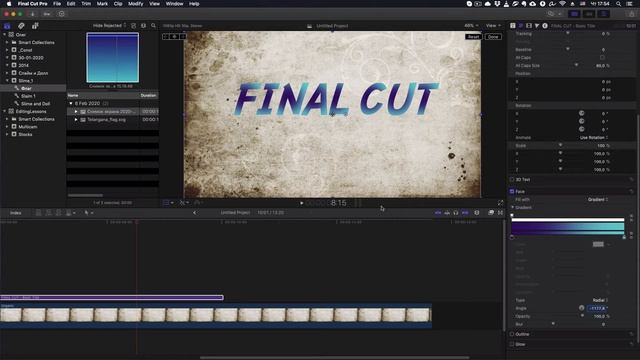Open the Fill with Gradient dropdown
The width and height of the screenshot is (640, 360).
pos(598,199)
